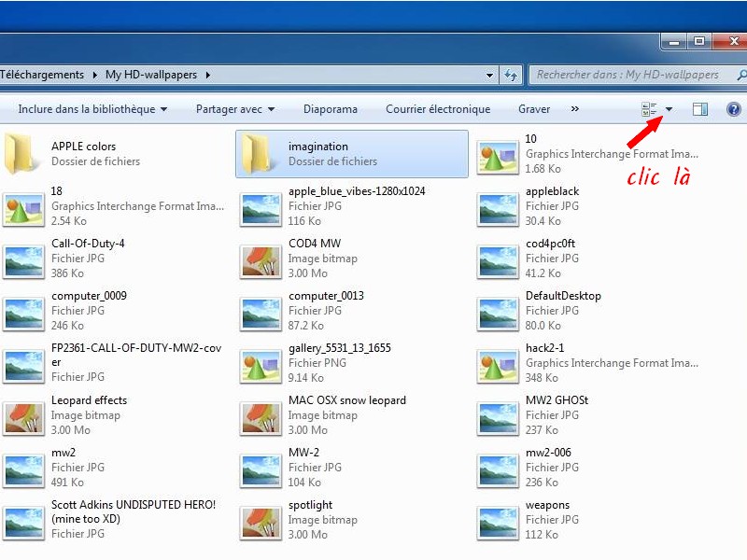Click the change view icon
The width and height of the screenshot is (747, 560).
point(649,109)
